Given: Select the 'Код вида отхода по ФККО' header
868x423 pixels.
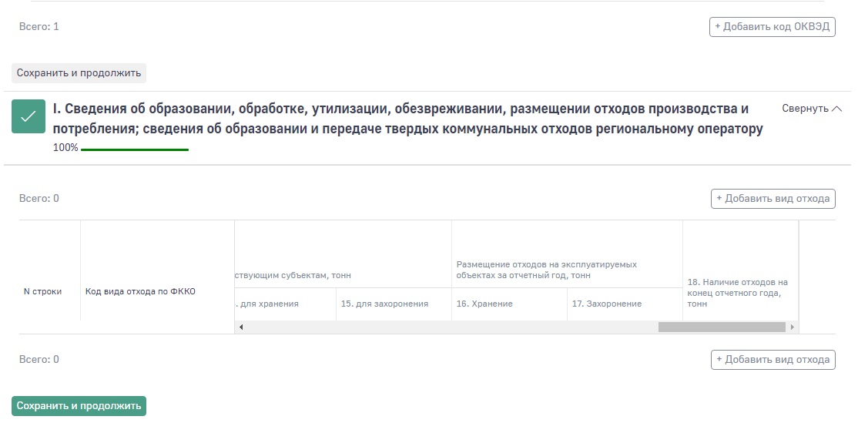Looking at the screenshot, I should (x=128, y=291).
